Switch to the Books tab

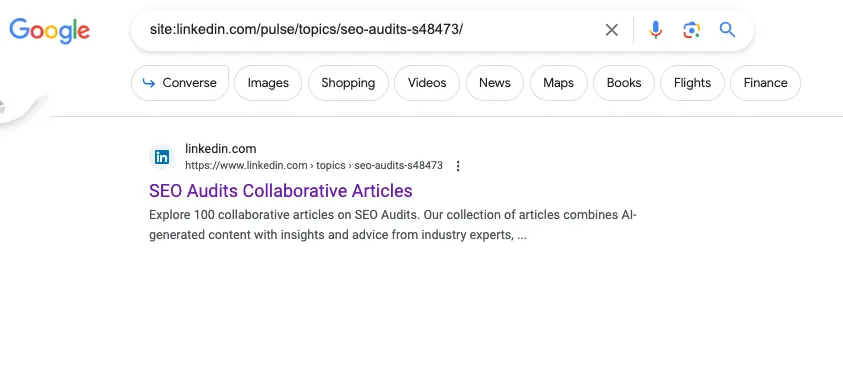click(x=624, y=83)
